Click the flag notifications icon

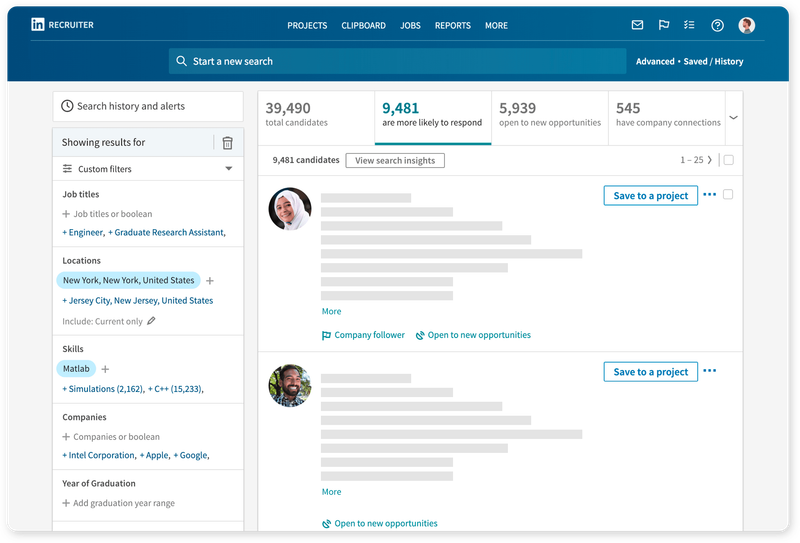point(664,25)
